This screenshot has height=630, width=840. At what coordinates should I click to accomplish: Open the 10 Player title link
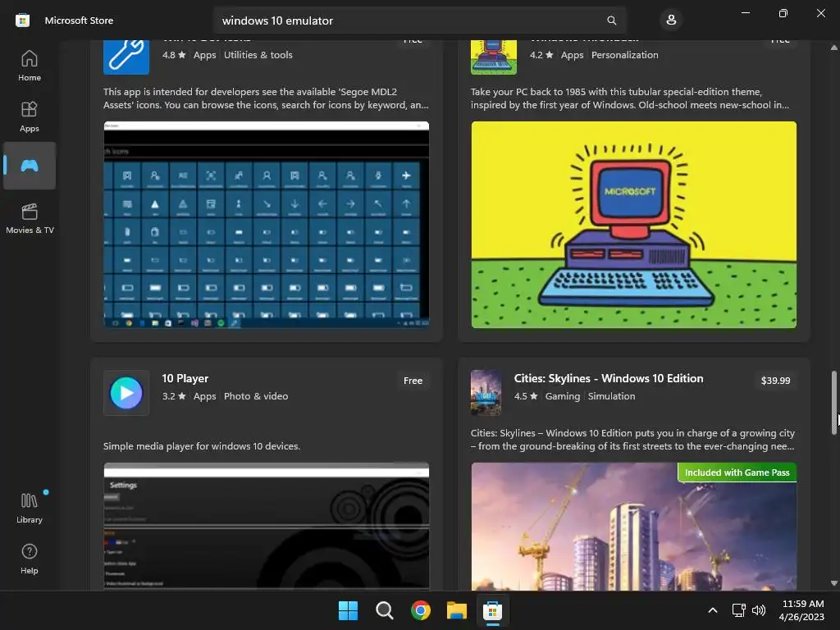(x=185, y=378)
